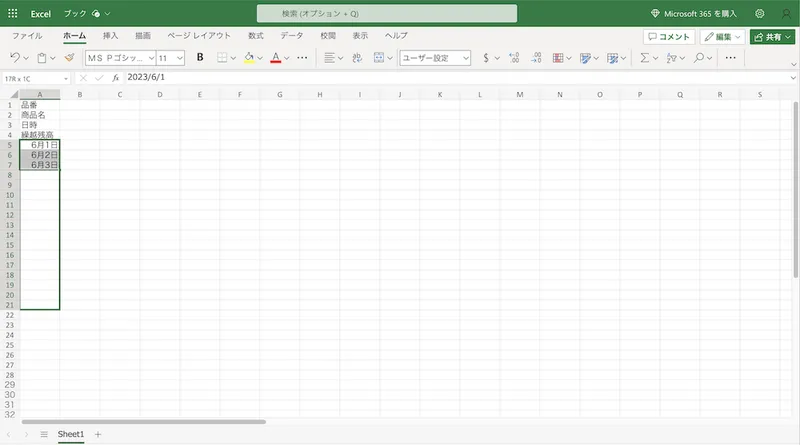Click the search box in title bar
This screenshot has height=445, width=800.
387,14
